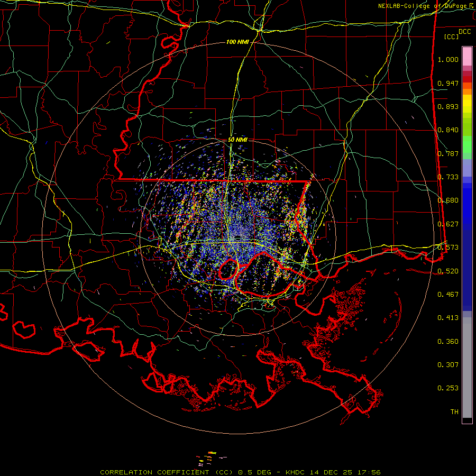Click the CORRELATION COEFFICIENT (CC) caption text

point(167,472)
